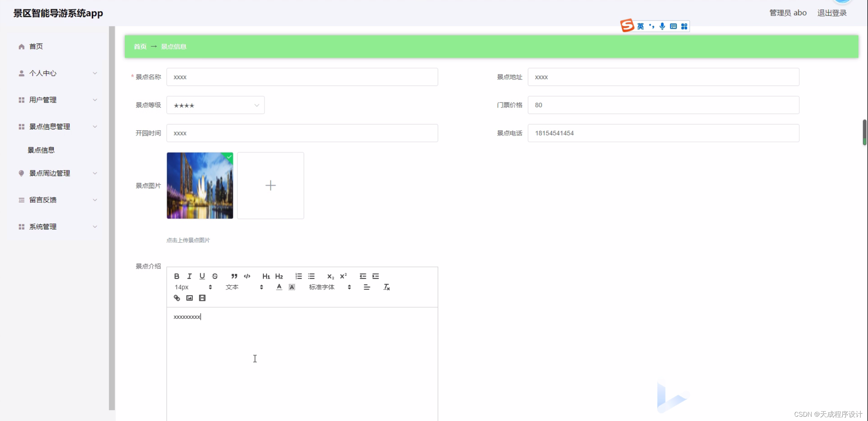The height and width of the screenshot is (421, 868).
Task: Apply H1 heading in the editor
Action: point(266,276)
